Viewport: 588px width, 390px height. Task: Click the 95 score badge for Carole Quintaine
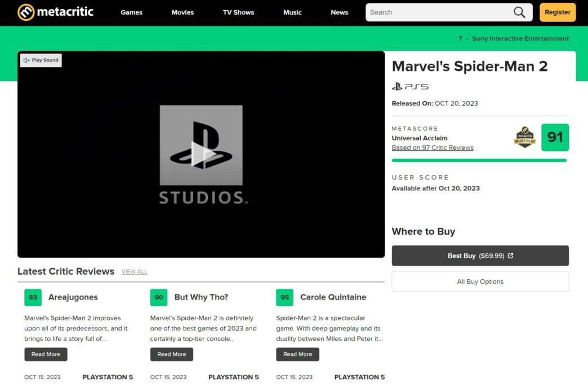284,298
